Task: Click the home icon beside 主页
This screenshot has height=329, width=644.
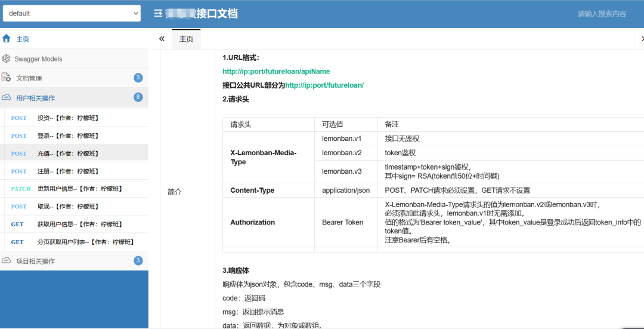Action: [6, 39]
